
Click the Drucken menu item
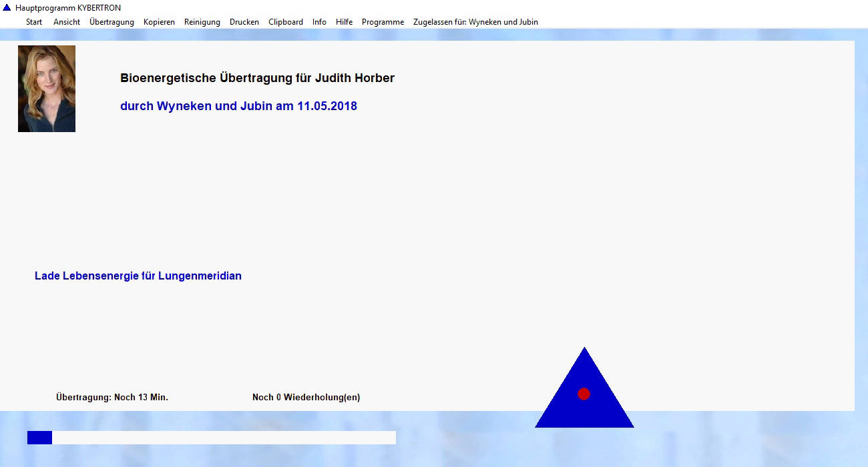pyautogui.click(x=244, y=22)
